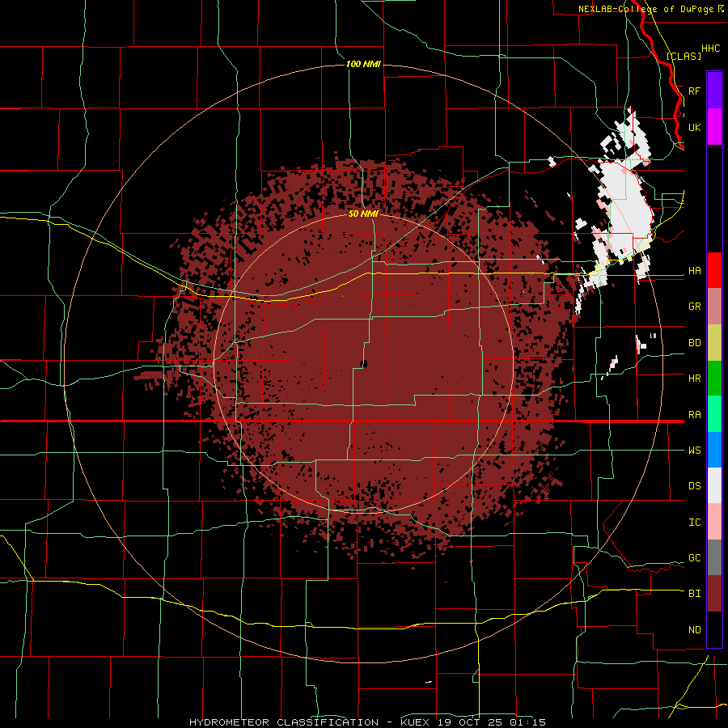The width and height of the screenshot is (728, 728).
Task: Click the GR legend label
Action: tap(694, 307)
